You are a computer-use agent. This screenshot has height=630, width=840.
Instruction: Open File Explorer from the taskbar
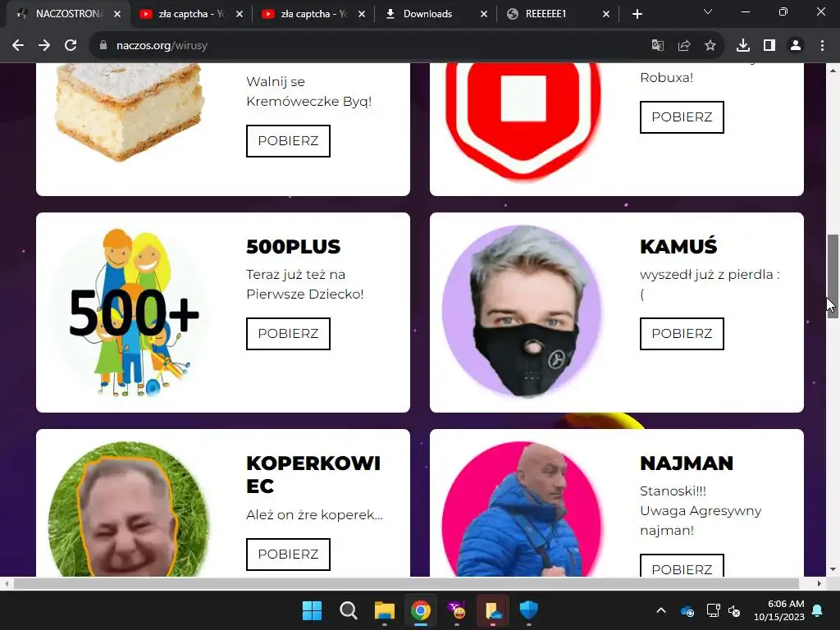click(384, 610)
